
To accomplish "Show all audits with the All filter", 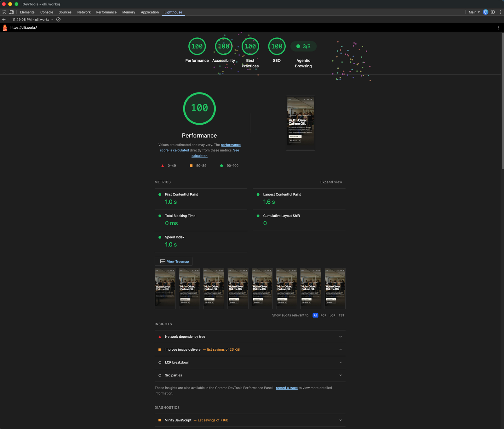I will pos(315,315).
